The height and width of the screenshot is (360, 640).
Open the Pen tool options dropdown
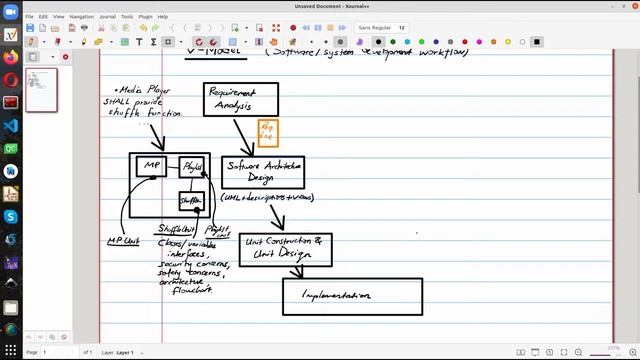[x=44, y=42]
